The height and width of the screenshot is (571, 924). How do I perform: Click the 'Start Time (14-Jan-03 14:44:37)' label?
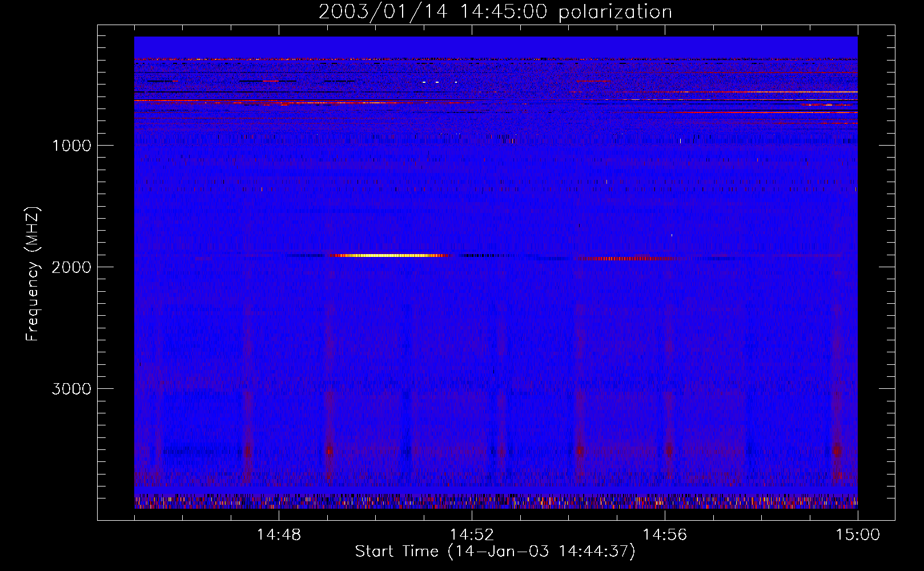pyautogui.click(x=495, y=552)
